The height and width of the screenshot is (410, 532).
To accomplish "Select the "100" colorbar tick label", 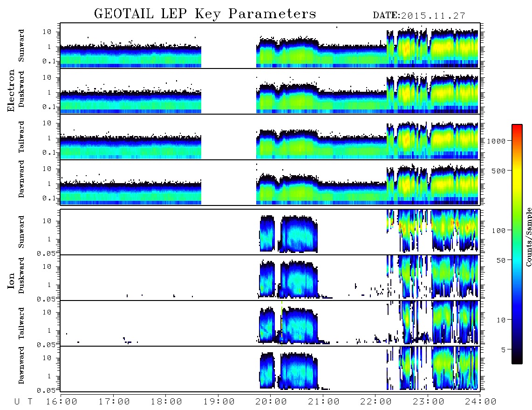I will (x=498, y=231).
